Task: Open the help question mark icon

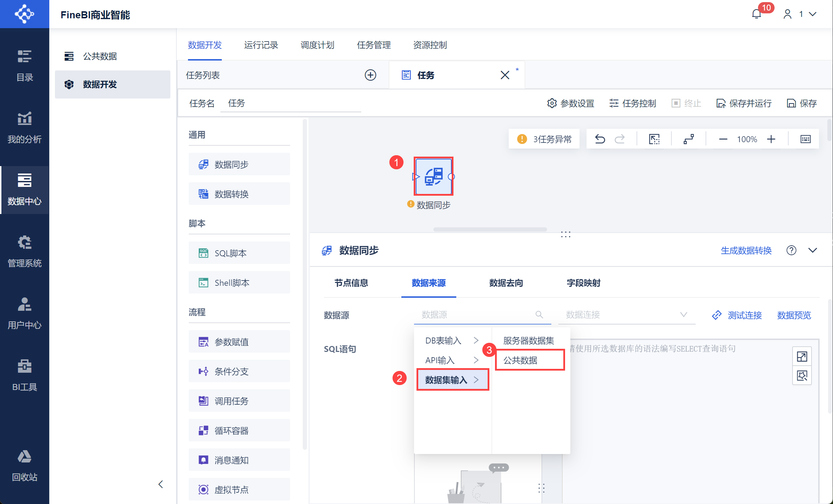Action: [x=791, y=250]
